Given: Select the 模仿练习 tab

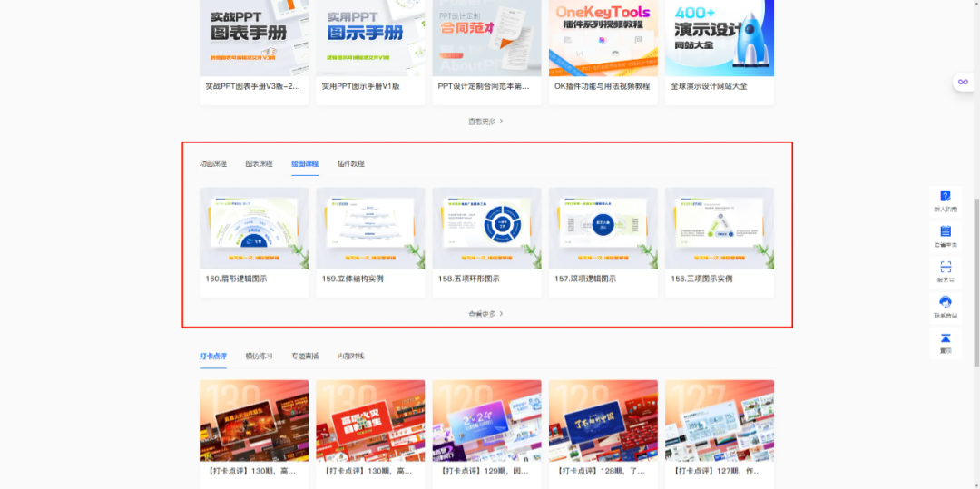Looking at the screenshot, I should 259,356.
